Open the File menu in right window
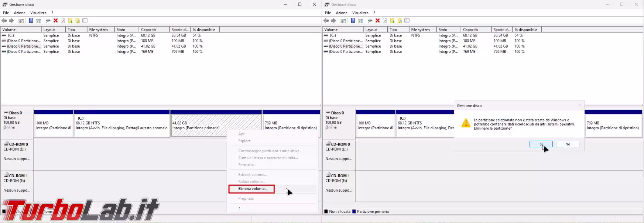The width and height of the screenshot is (644, 223). (x=328, y=13)
